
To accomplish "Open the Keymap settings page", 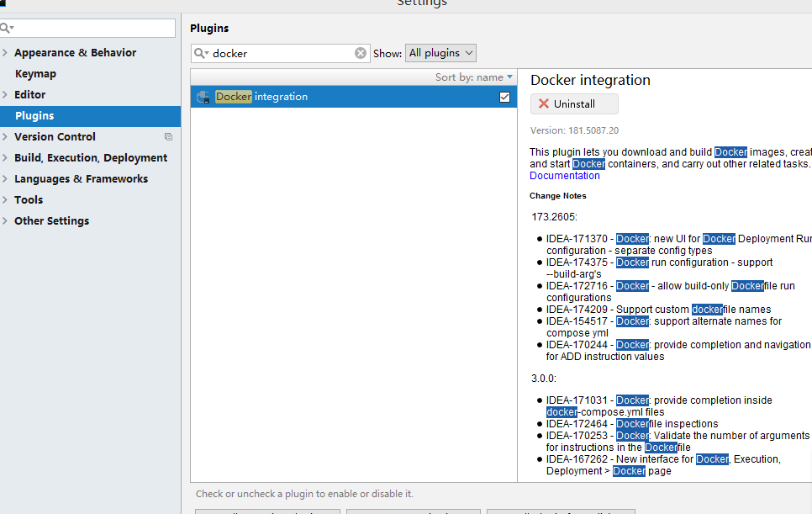I will click(35, 73).
